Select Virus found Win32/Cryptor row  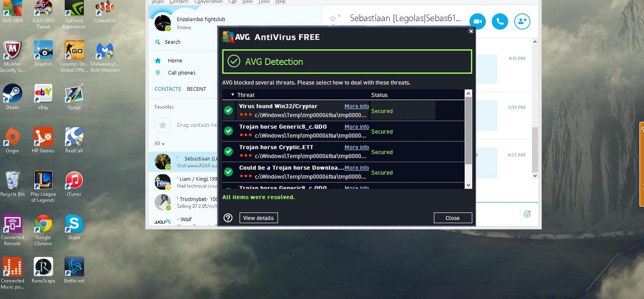click(343, 111)
